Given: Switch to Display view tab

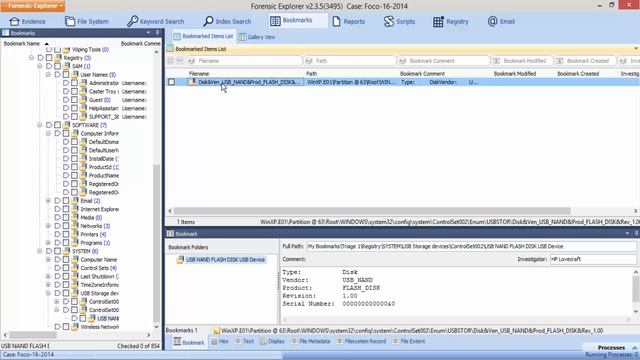Looking at the screenshot, I should click(272, 341).
